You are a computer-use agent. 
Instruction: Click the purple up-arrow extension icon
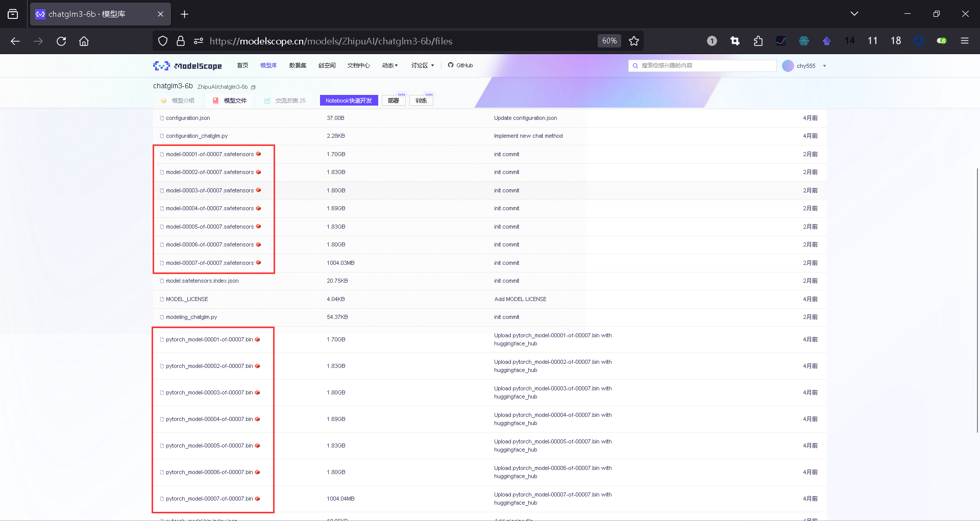coord(827,41)
